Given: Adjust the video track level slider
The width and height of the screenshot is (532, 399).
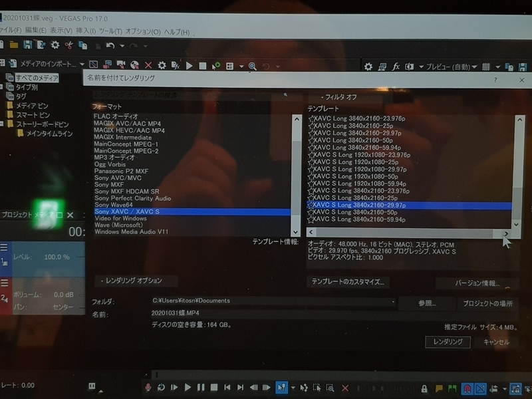Looking at the screenshot, I should tap(80, 257).
